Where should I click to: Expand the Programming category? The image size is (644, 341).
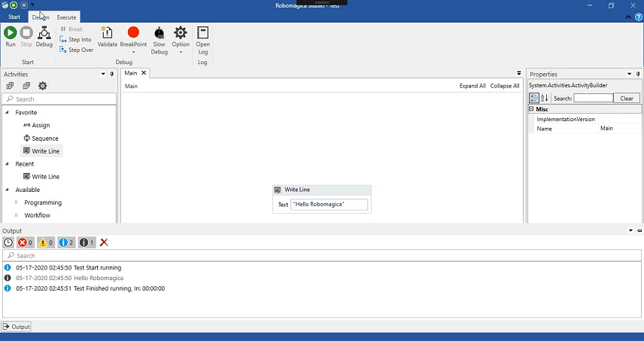click(x=17, y=202)
